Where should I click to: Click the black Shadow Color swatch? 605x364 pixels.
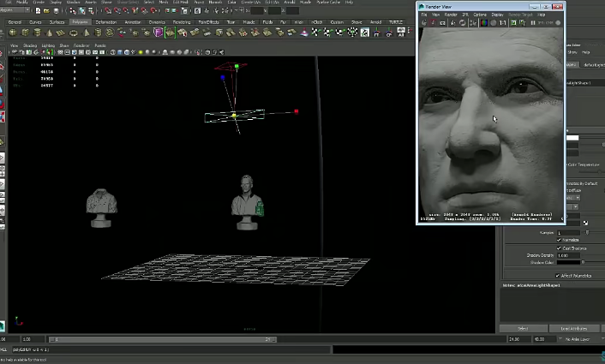(x=570, y=262)
